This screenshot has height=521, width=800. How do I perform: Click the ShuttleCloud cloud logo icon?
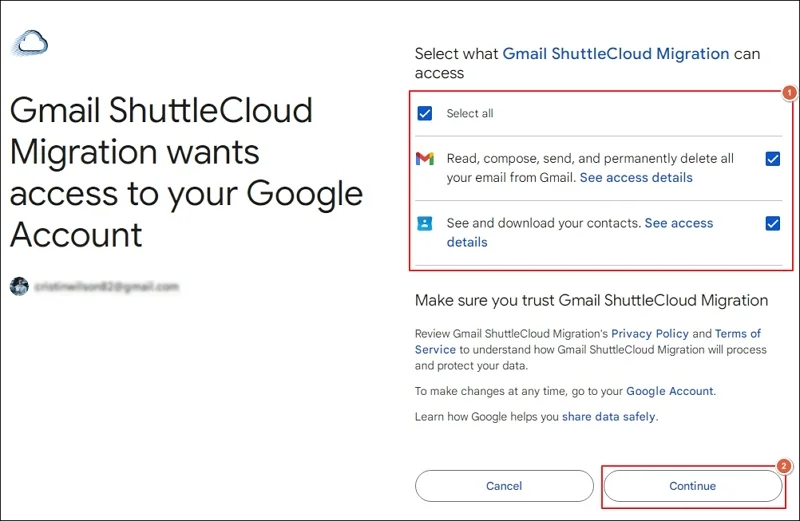coord(30,43)
